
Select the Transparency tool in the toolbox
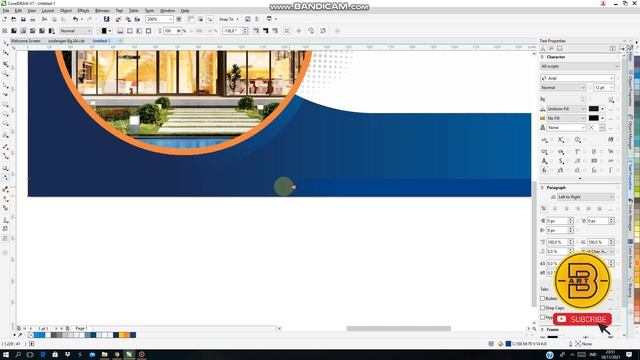5,178
